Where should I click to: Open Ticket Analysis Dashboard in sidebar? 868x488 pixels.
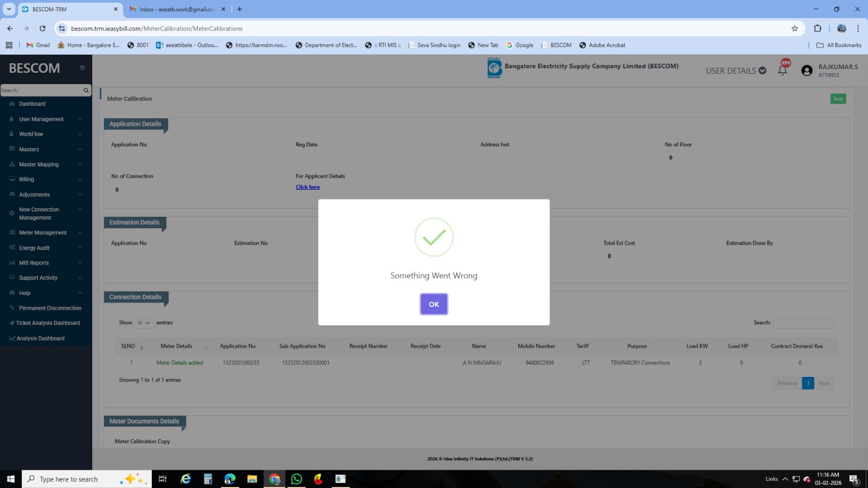coord(48,323)
